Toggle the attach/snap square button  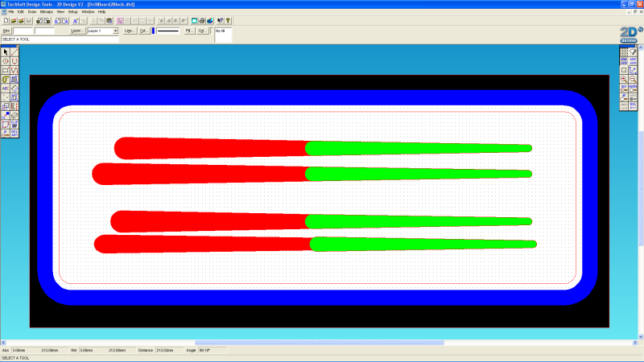point(624,70)
